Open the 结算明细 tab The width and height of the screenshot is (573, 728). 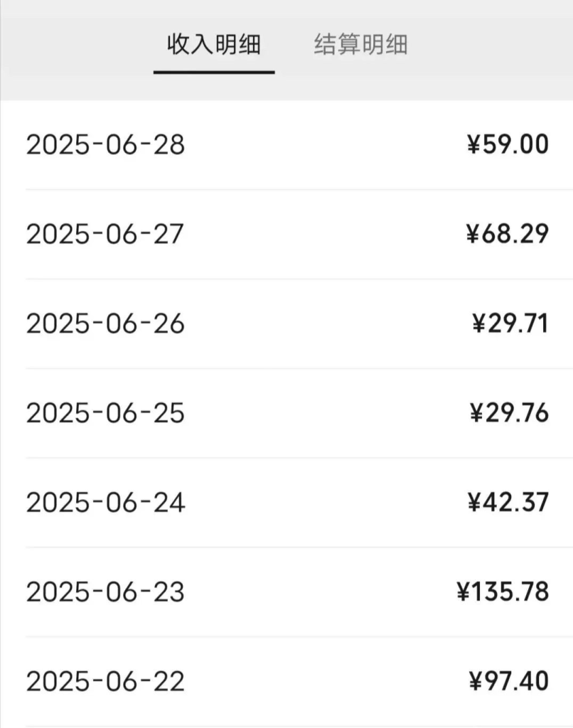[x=360, y=45]
